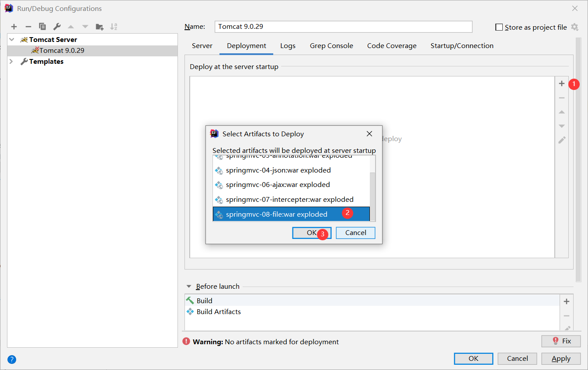Add new configuration with plus icon

pyautogui.click(x=14, y=27)
